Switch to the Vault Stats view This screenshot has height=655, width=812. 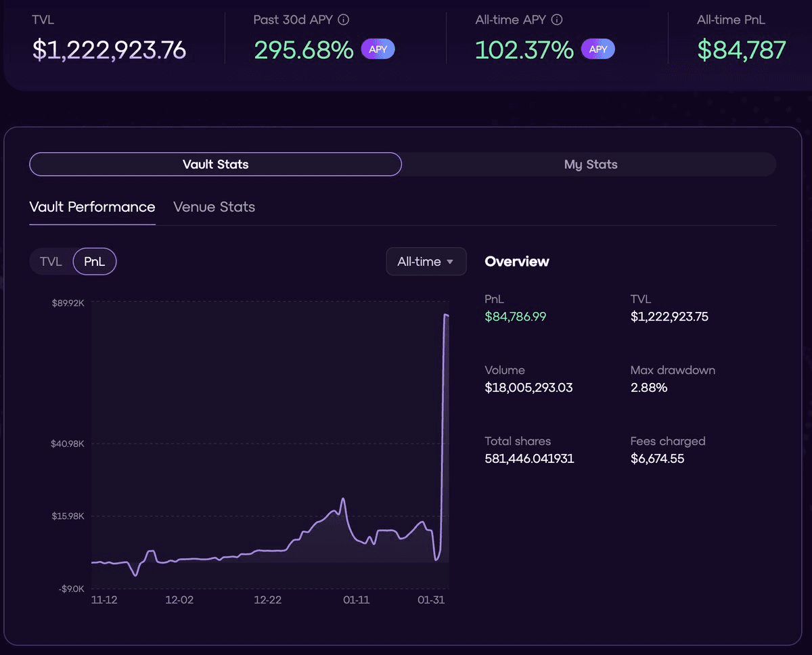[x=215, y=164]
